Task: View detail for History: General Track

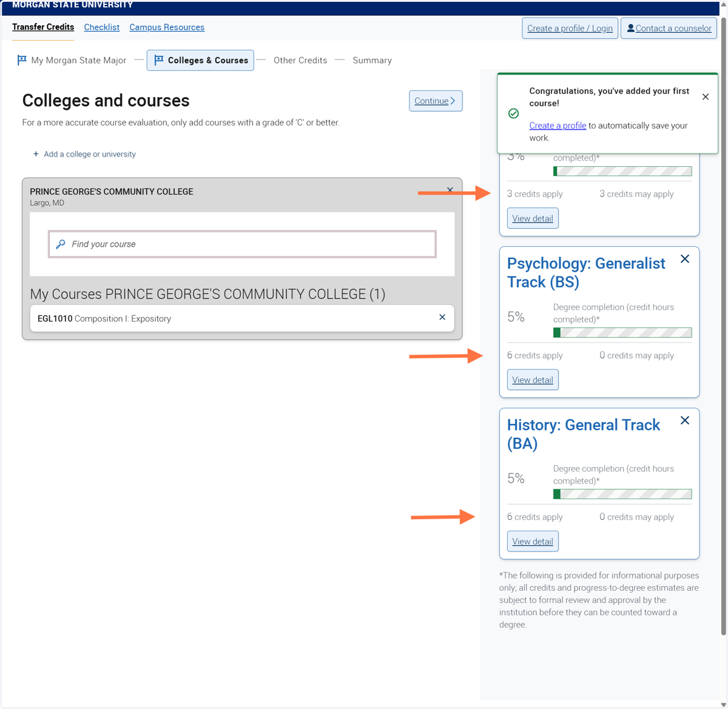Action: [x=533, y=541]
